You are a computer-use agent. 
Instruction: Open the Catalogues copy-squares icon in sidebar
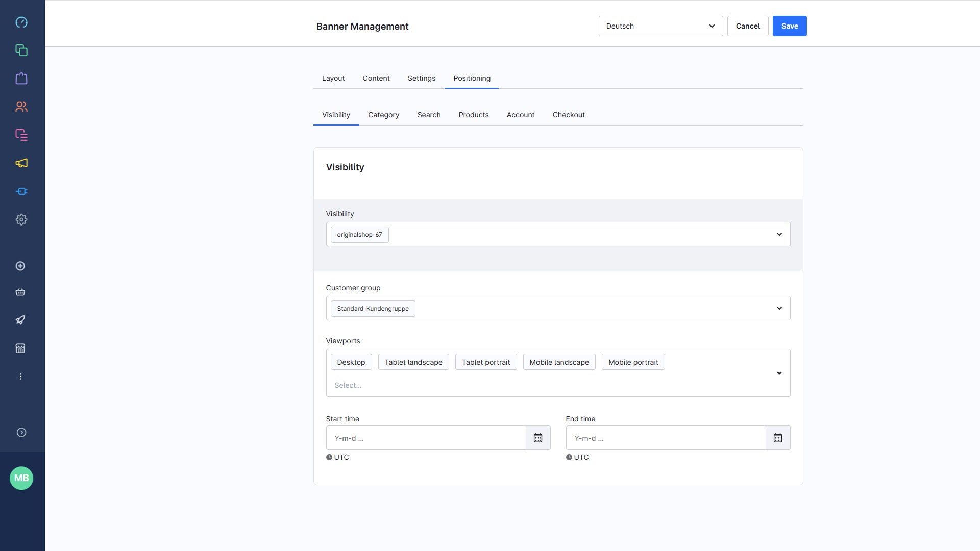pos(21,50)
